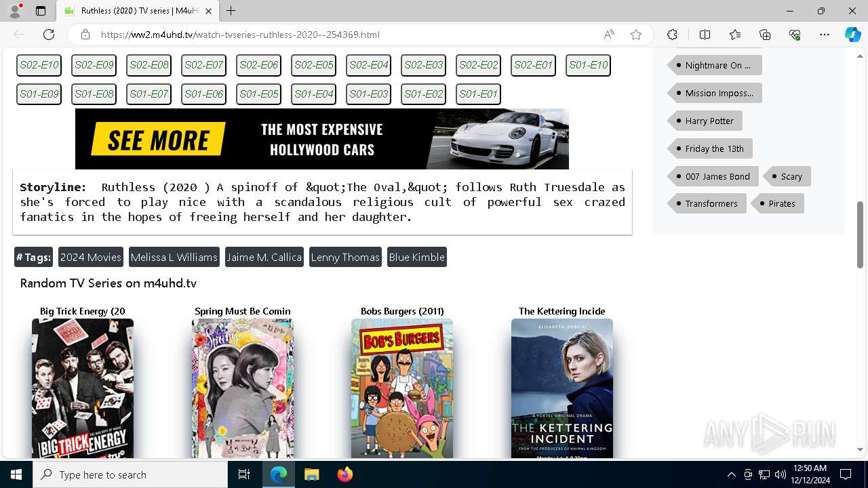This screenshot has width=868, height=488.
Task: Select the 007 James Bond sidebar tag
Action: tap(713, 176)
